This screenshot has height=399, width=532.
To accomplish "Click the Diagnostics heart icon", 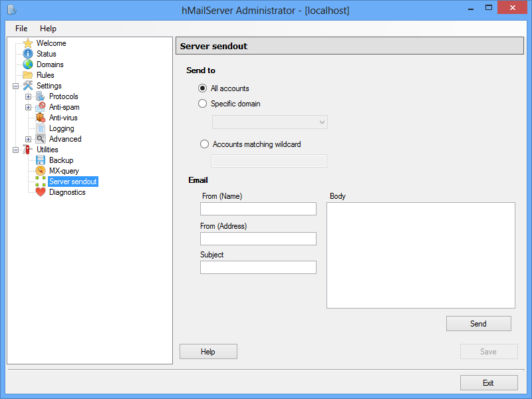I will click(x=41, y=192).
